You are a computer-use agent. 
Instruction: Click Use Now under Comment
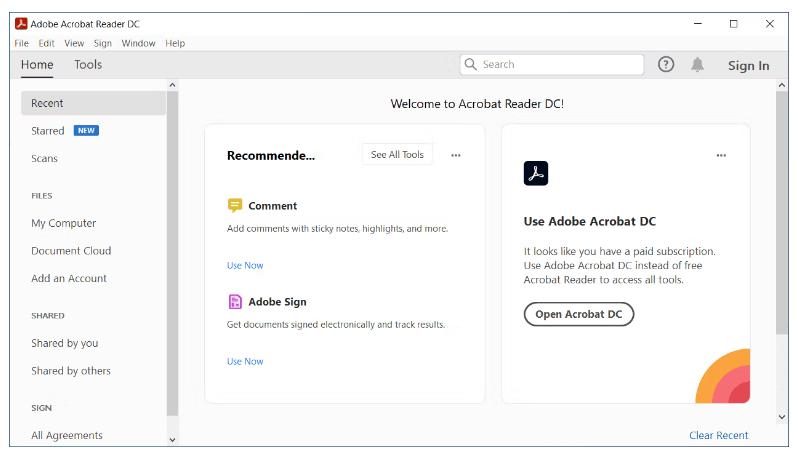(x=245, y=265)
